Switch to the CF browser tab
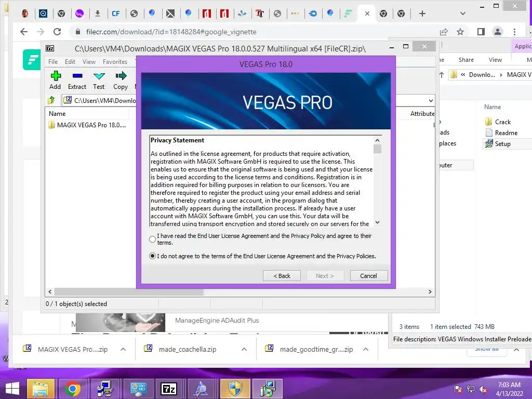 tap(115, 14)
